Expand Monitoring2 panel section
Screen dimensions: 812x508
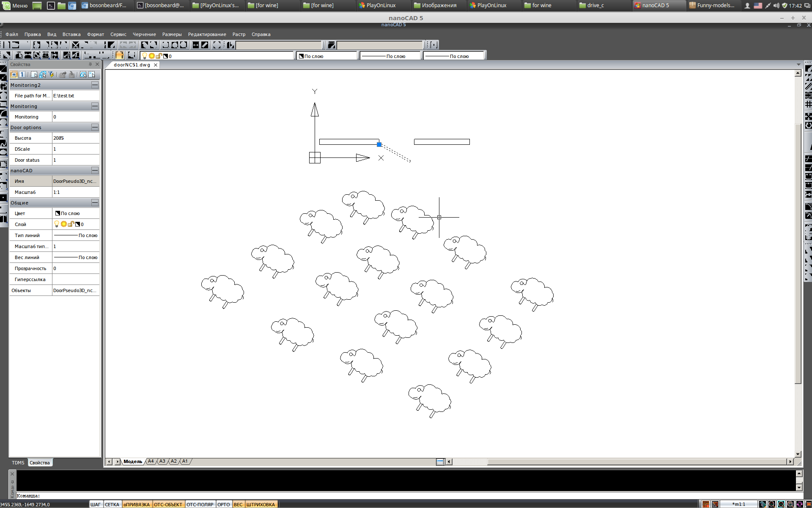tap(94, 84)
